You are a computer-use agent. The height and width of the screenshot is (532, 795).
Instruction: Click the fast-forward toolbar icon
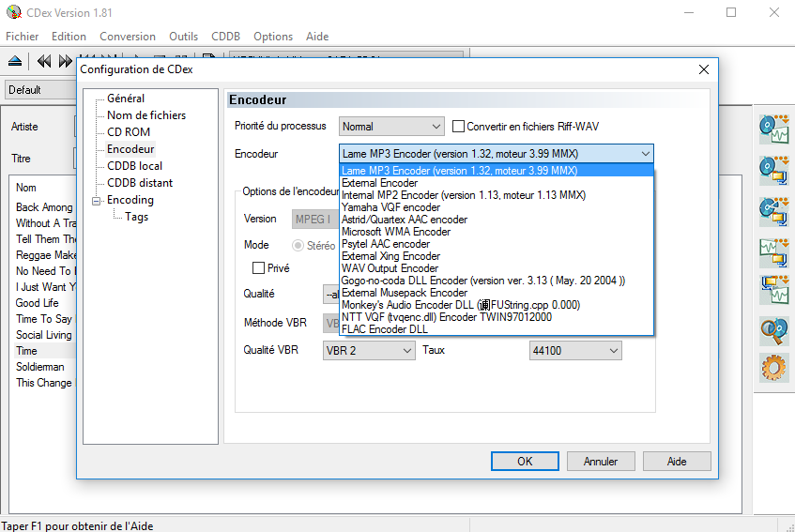[66, 61]
